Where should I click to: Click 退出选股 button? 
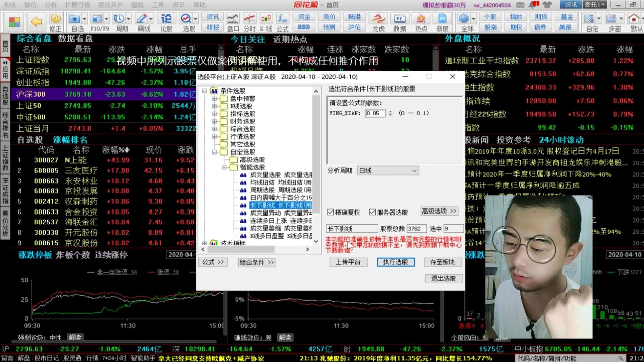[x=444, y=278]
